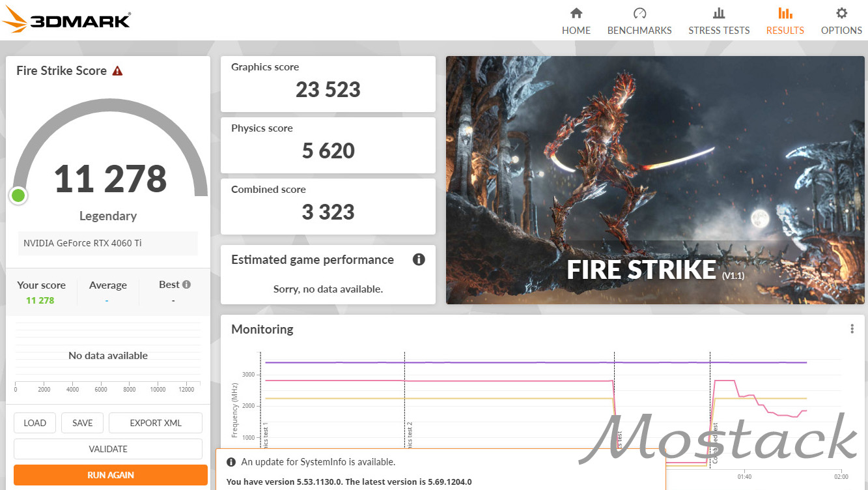Click the SystemInfo update info icon

[x=231, y=462]
